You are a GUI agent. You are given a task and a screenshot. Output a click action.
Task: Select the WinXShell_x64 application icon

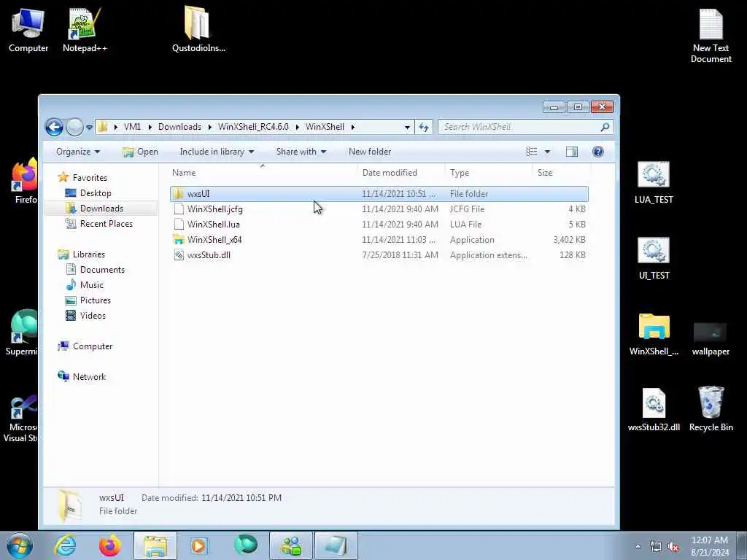point(179,239)
